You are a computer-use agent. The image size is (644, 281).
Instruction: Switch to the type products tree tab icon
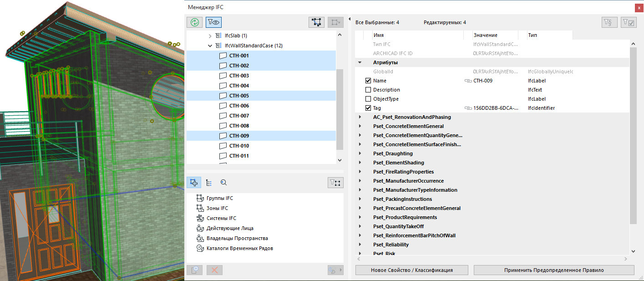(209, 183)
